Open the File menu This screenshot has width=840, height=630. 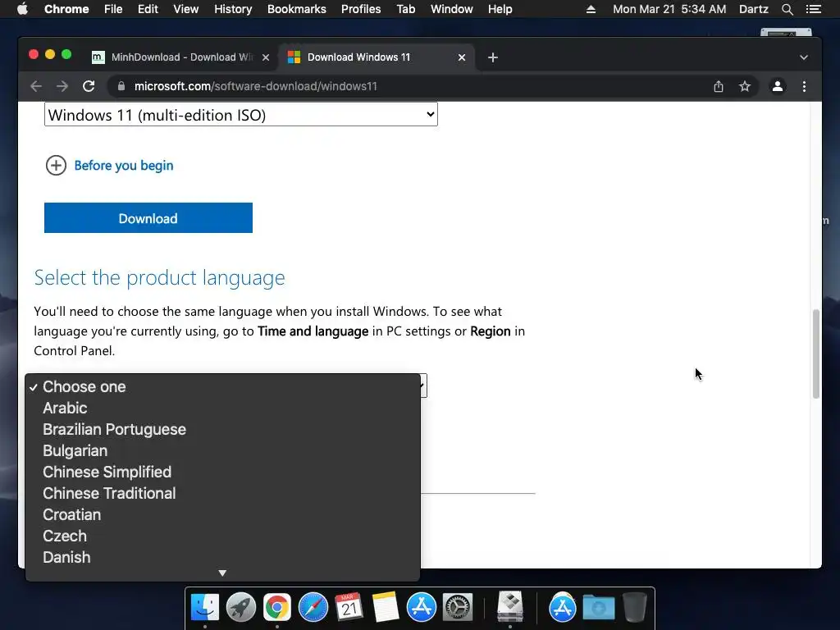click(x=113, y=9)
